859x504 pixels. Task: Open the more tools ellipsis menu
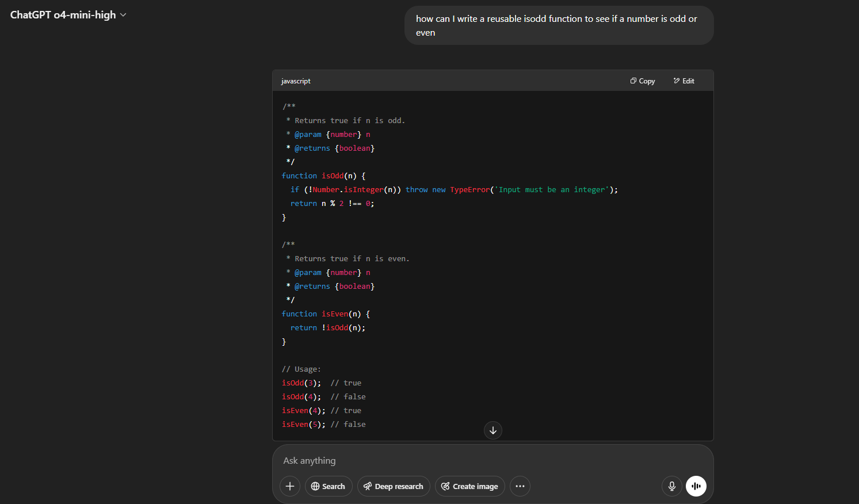tap(520, 486)
